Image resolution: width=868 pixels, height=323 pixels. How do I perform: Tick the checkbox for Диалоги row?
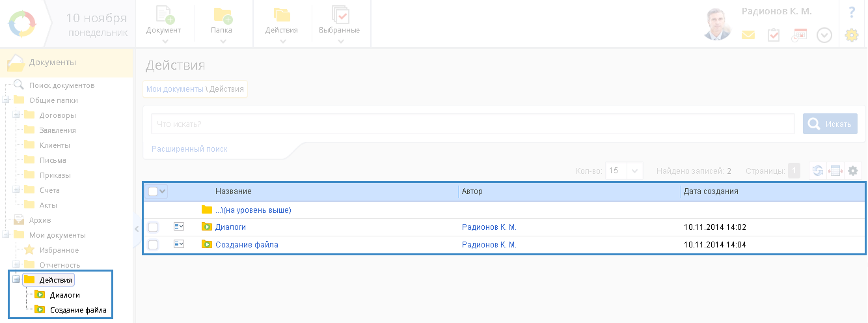tap(153, 227)
